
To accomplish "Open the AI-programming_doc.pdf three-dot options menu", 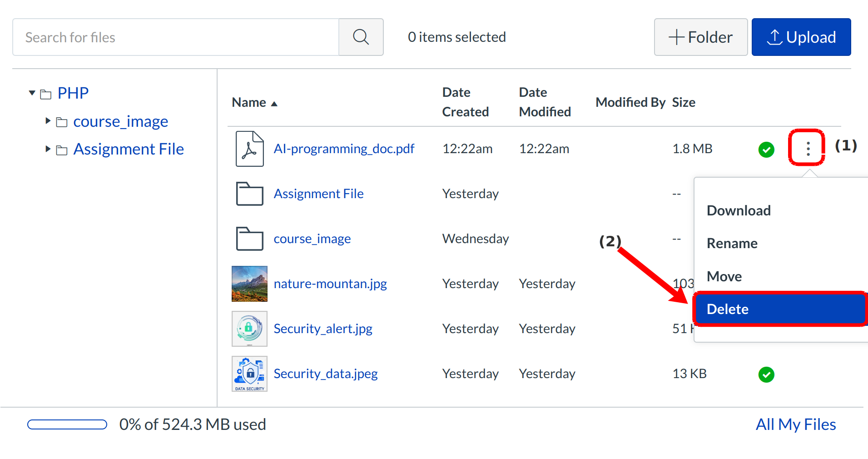I will tap(808, 149).
